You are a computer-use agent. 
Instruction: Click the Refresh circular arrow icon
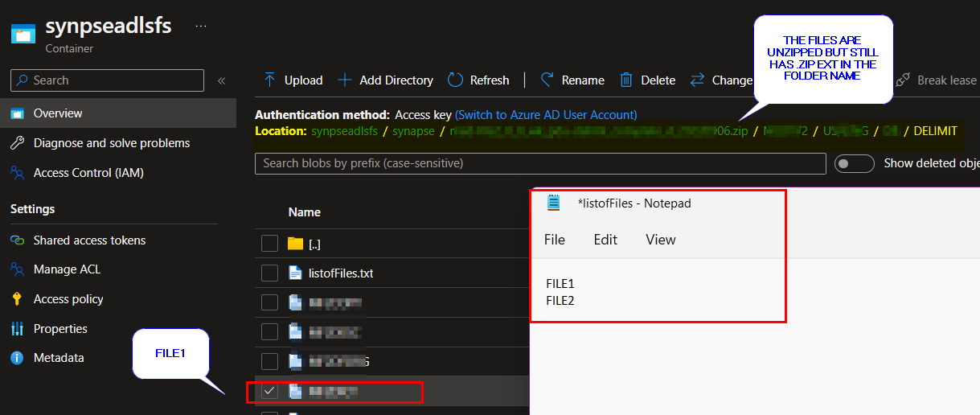pos(455,80)
